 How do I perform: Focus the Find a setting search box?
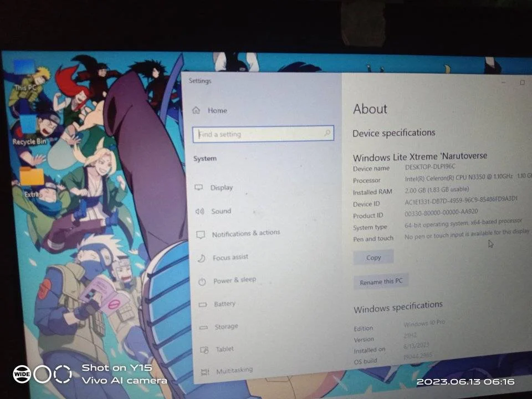point(263,134)
